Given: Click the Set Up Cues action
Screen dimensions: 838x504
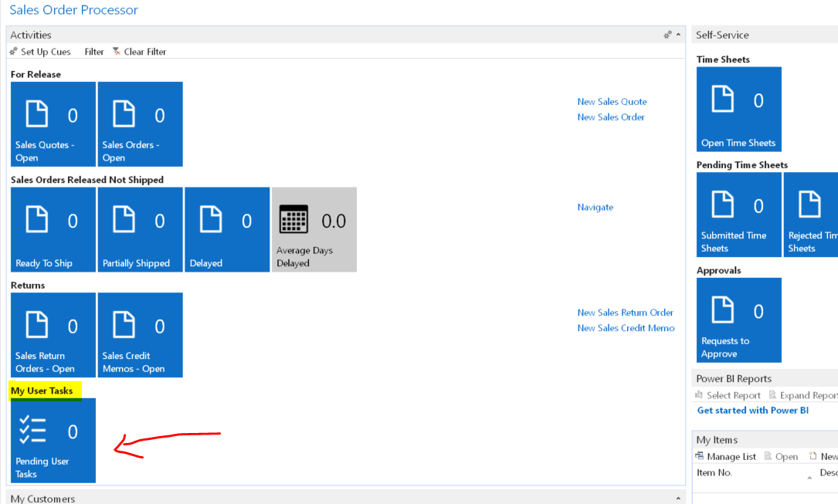Looking at the screenshot, I should click(40, 52).
